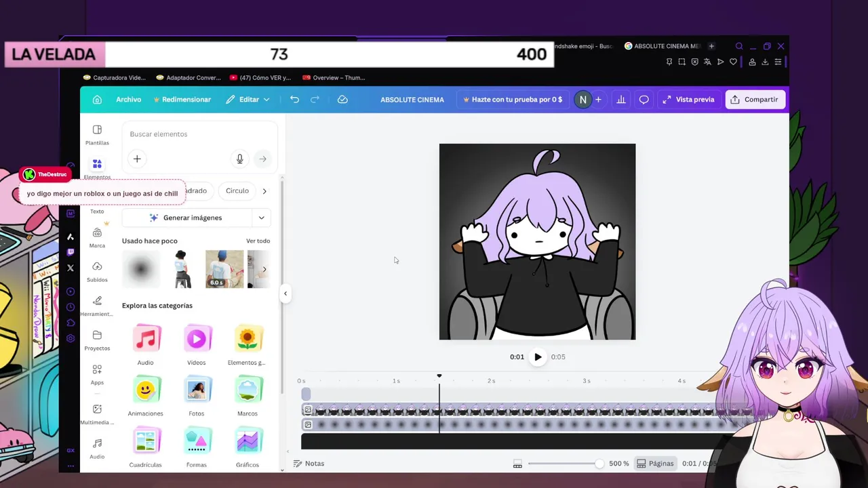868x488 pixels.
Task: Open the N profile avatar
Action: 583,100
